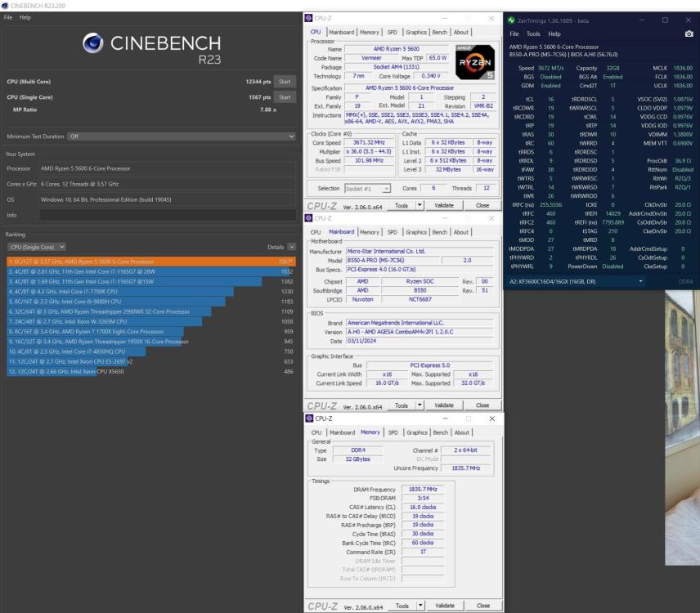Click the Close button in the CPU-Z Mainboard window

[482, 405]
